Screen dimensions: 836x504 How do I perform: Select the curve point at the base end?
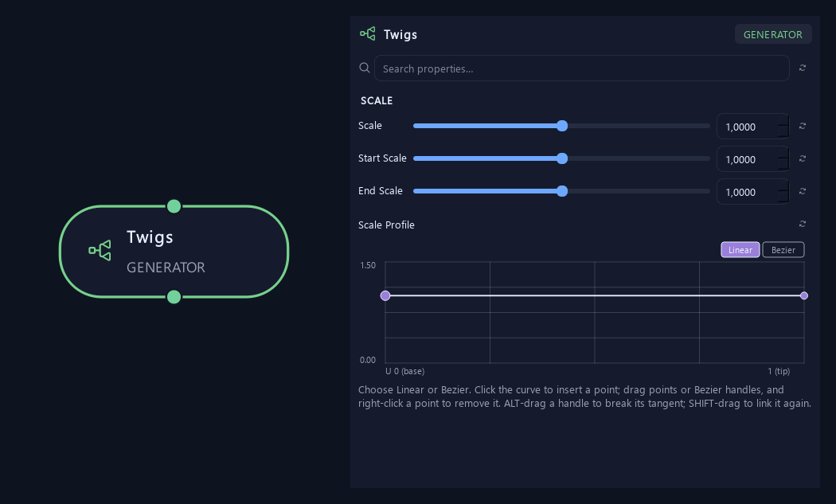(x=385, y=295)
